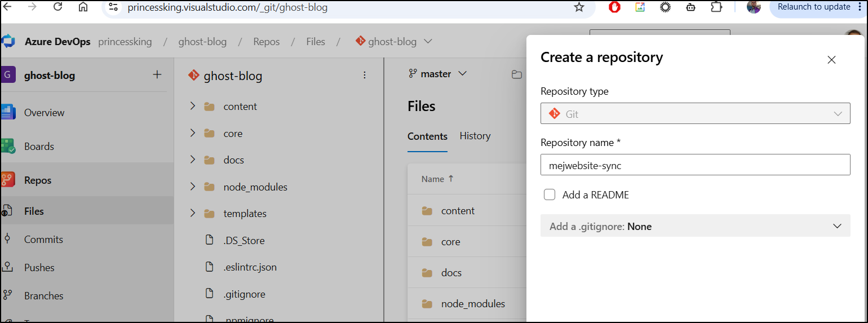This screenshot has width=868, height=323.
Task: Open the robot extension icon
Action: tap(690, 7)
